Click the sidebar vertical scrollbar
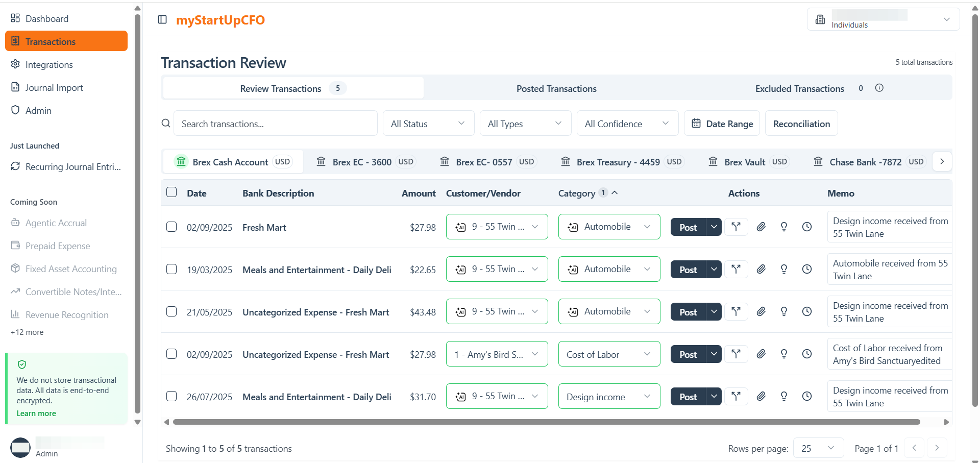This screenshot has height=463, width=980. [x=137, y=213]
